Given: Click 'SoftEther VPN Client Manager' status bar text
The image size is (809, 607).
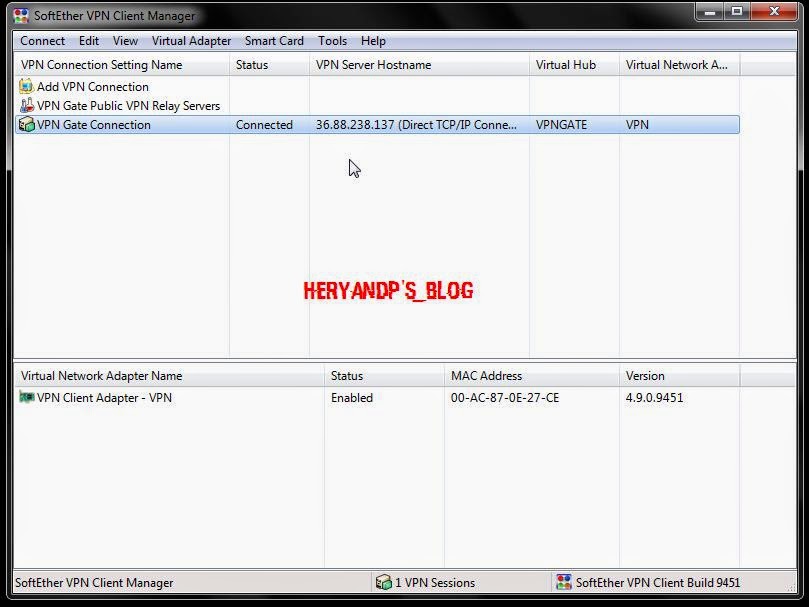Looking at the screenshot, I should pyautogui.click(x=94, y=583).
